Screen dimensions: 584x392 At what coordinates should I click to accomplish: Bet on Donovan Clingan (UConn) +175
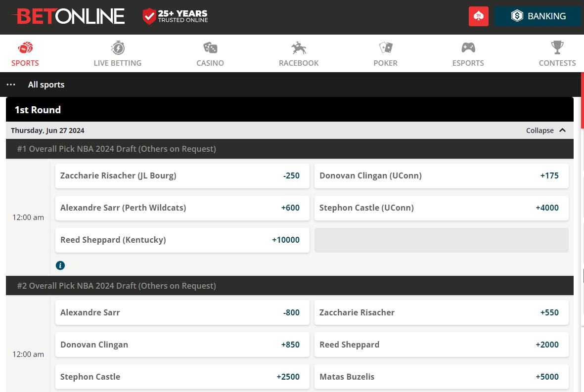click(x=442, y=175)
